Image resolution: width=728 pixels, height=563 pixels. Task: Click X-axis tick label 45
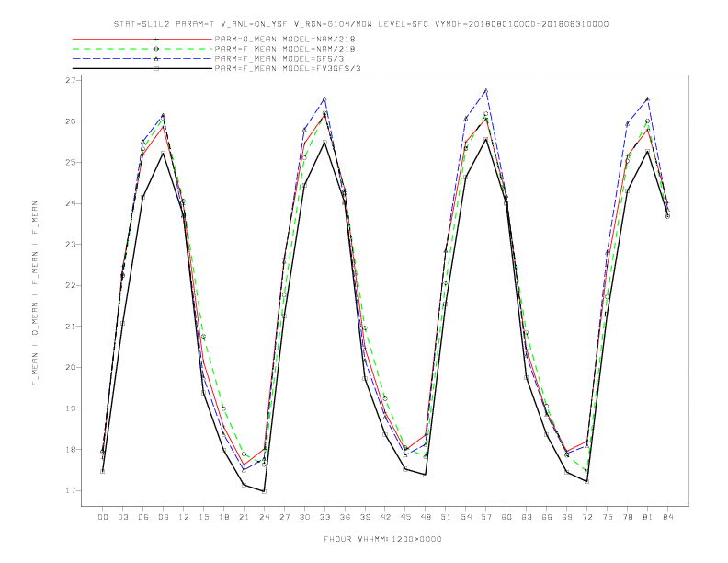coord(405,517)
